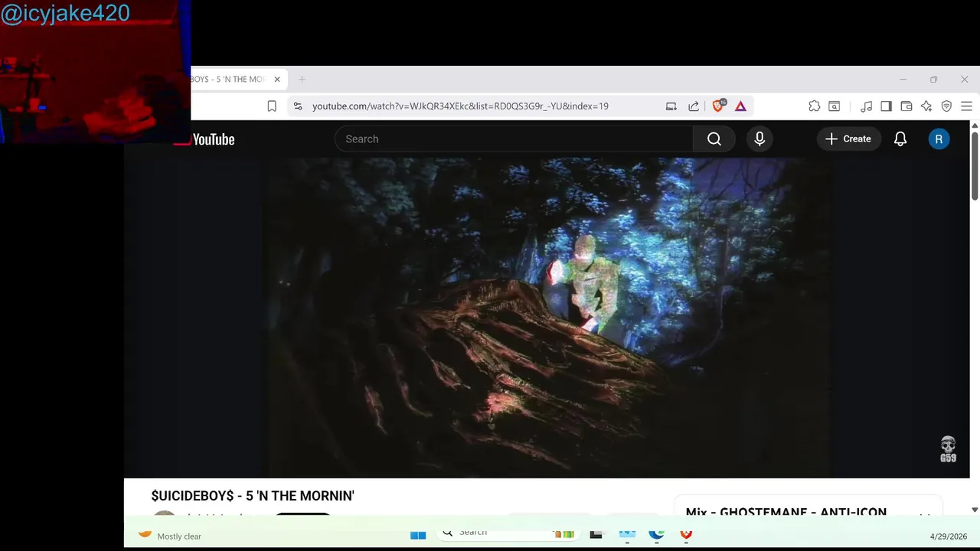
Task: Click the Create button on YouTube
Action: pyautogui.click(x=848, y=139)
